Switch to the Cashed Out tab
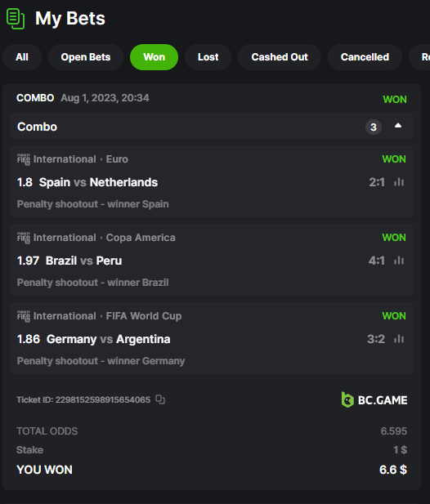 (x=280, y=57)
